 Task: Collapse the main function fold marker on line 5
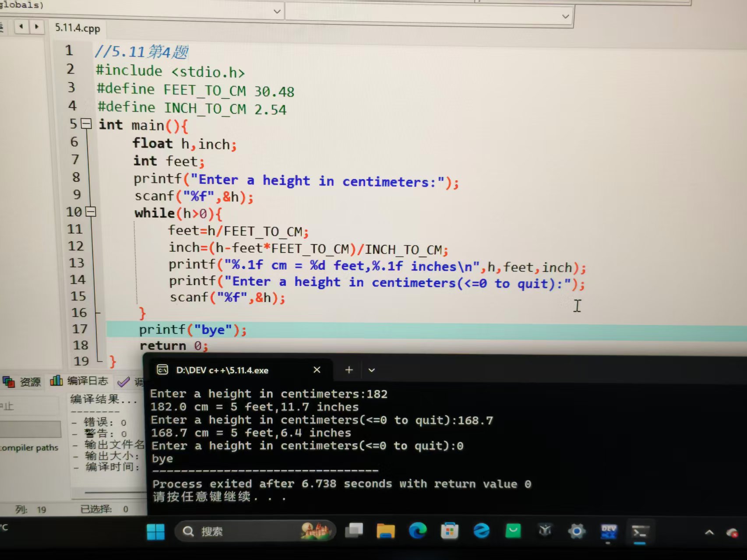[x=86, y=124]
